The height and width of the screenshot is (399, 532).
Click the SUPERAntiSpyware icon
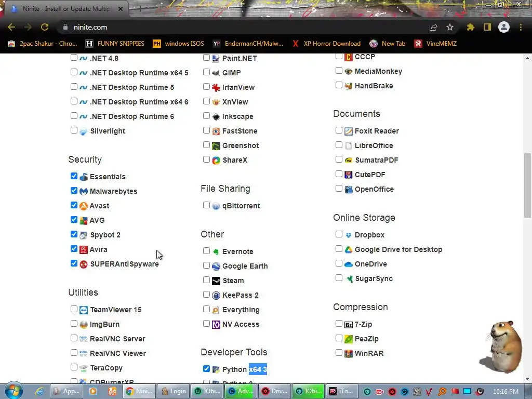point(84,264)
